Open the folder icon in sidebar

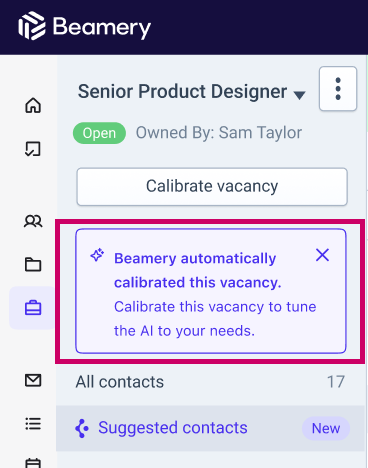[33, 265]
